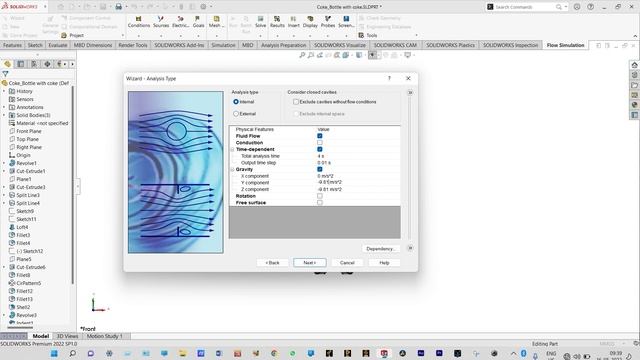
Task: Expand the Cut-Extrude1 feature
Action: (x=4, y=171)
